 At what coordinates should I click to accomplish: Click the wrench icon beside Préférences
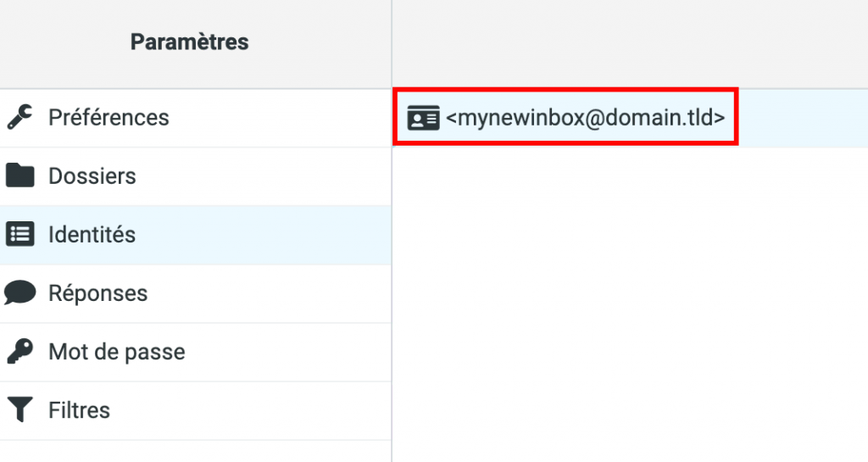(x=19, y=117)
